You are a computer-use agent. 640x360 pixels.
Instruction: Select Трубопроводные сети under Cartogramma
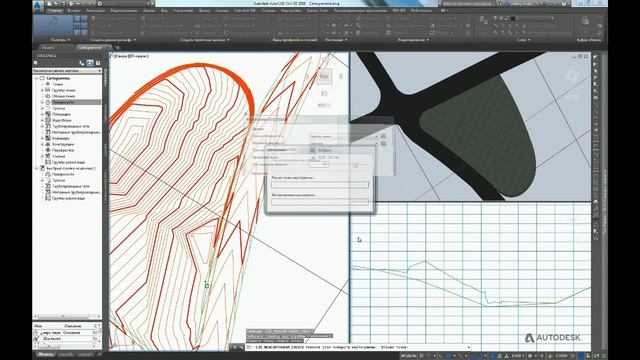(71, 126)
